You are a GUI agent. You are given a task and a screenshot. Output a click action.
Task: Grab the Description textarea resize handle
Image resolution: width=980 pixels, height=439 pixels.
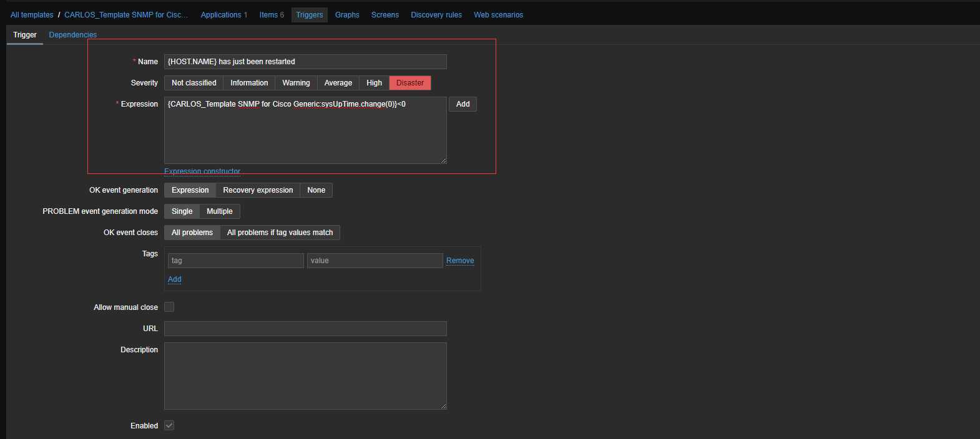click(443, 406)
